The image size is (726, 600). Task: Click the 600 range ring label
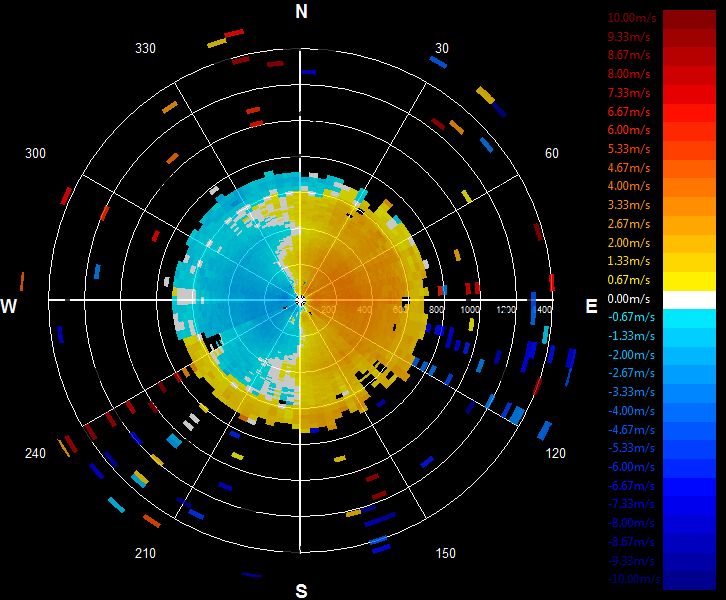(x=401, y=309)
